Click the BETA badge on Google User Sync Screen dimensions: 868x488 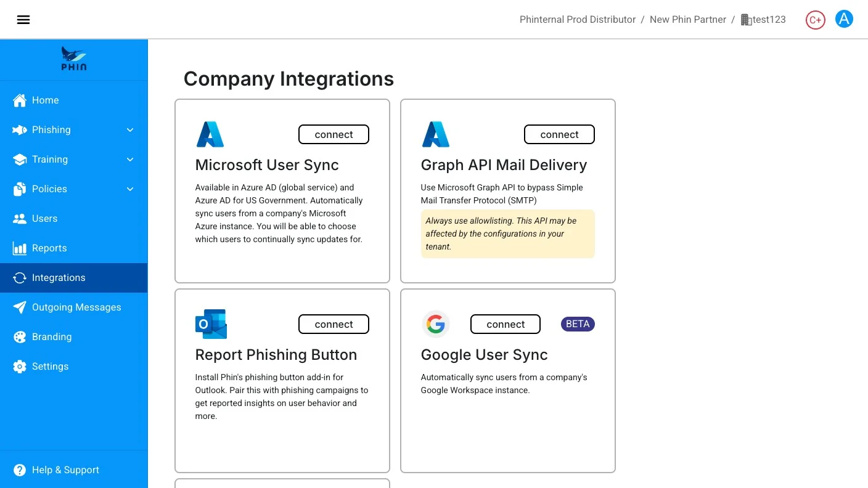[x=578, y=324]
